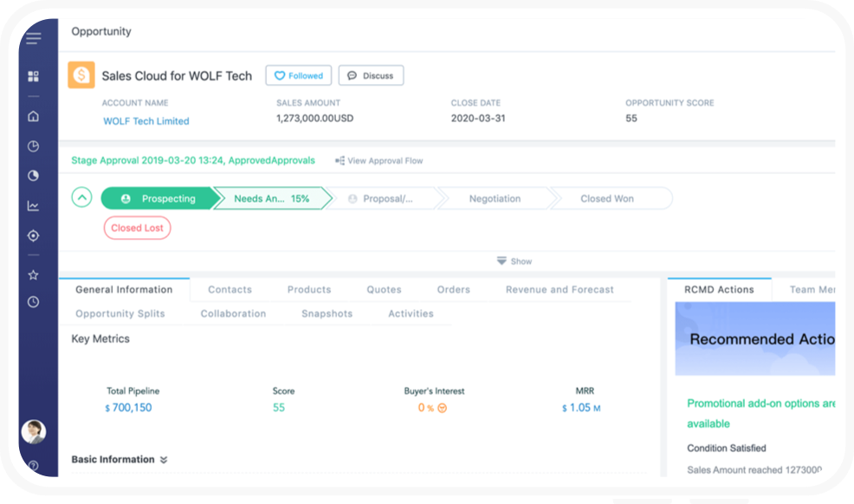Mark opportunity as Closed Lost

point(137,228)
